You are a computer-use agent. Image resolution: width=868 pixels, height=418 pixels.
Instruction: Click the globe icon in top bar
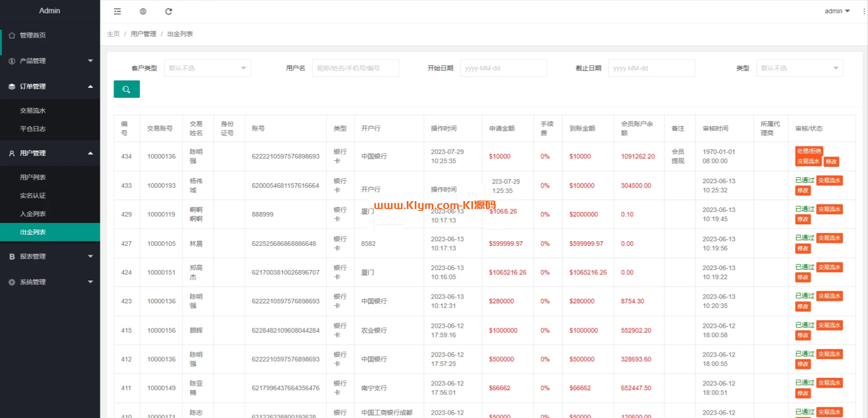click(143, 11)
